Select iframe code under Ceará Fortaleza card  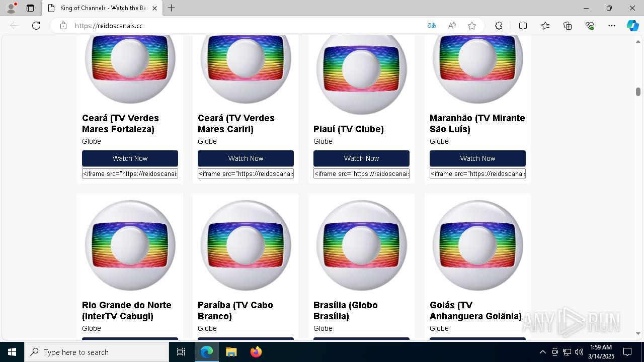click(x=130, y=173)
